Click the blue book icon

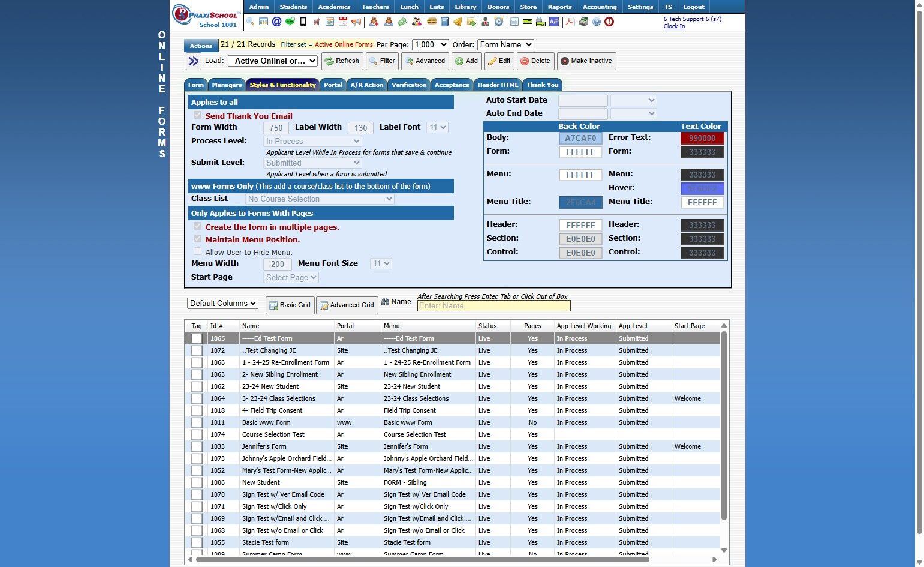[444, 22]
